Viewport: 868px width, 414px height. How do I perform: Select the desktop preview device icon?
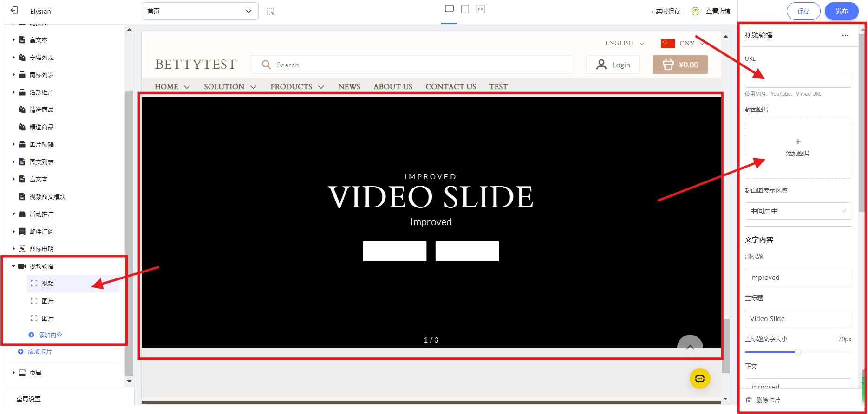(x=449, y=9)
